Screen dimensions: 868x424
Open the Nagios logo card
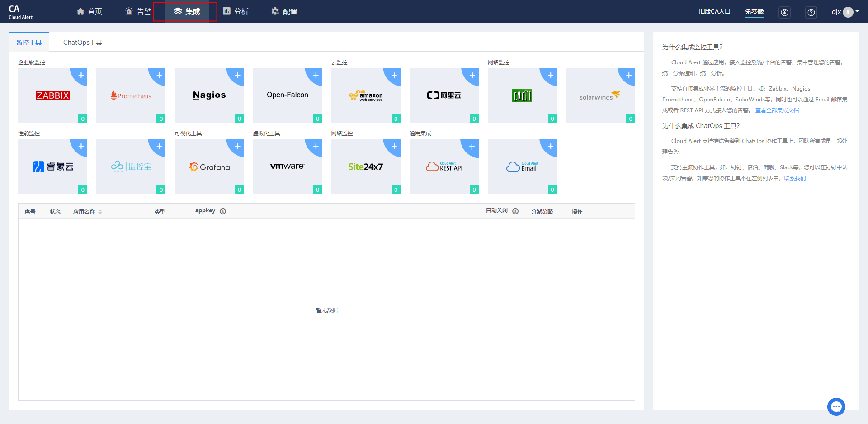(209, 95)
